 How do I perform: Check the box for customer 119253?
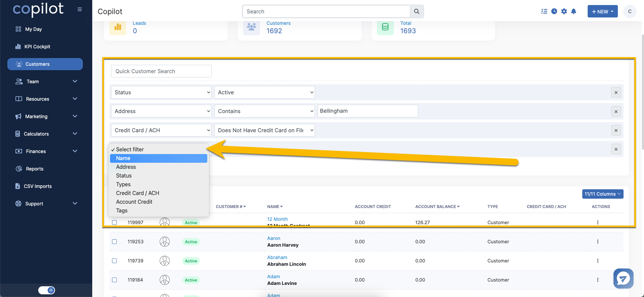coord(114,242)
